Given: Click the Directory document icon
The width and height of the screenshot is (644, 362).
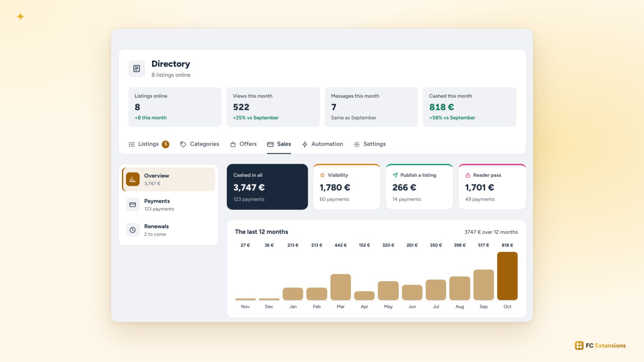Looking at the screenshot, I should (137, 69).
